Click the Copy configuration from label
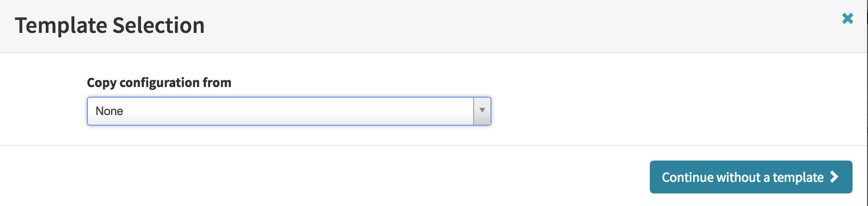The width and height of the screenshot is (868, 206). pos(159,83)
